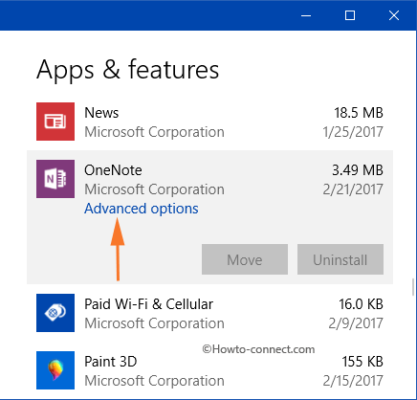Click the 2/21/2017 install date
This screenshot has width=417, height=400.
click(x=353, y=189)
